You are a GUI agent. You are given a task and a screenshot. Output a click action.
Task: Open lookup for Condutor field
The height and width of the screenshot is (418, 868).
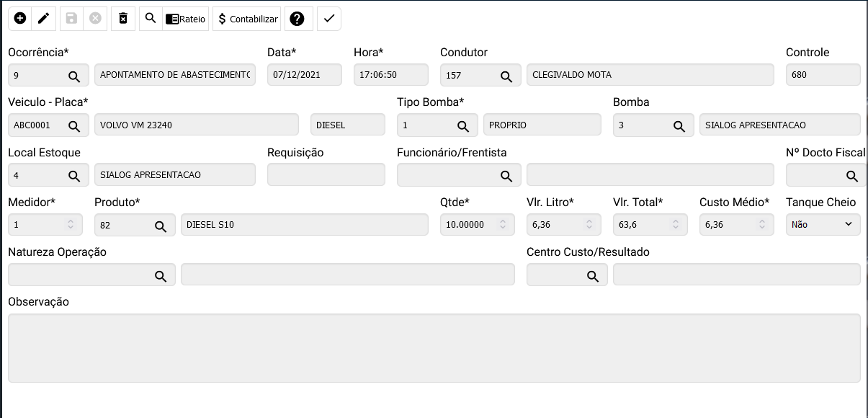point(506,76)
